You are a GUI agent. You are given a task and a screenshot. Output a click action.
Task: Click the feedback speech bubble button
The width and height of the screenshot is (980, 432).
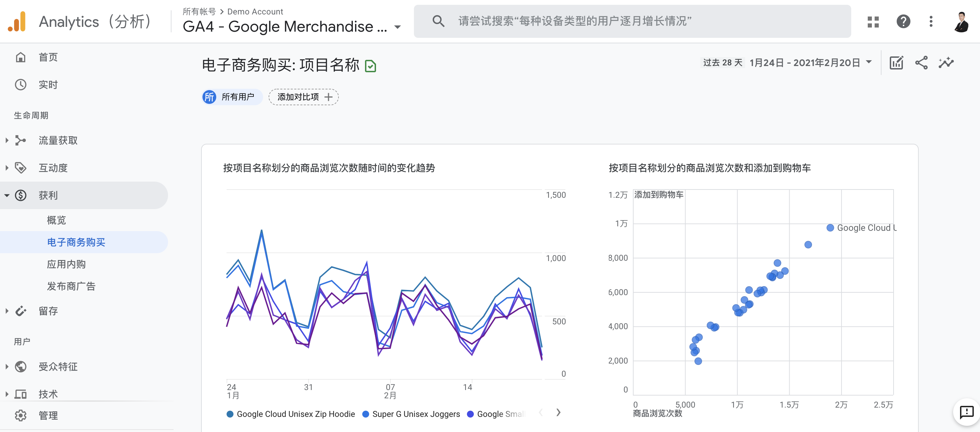(966, 412)
